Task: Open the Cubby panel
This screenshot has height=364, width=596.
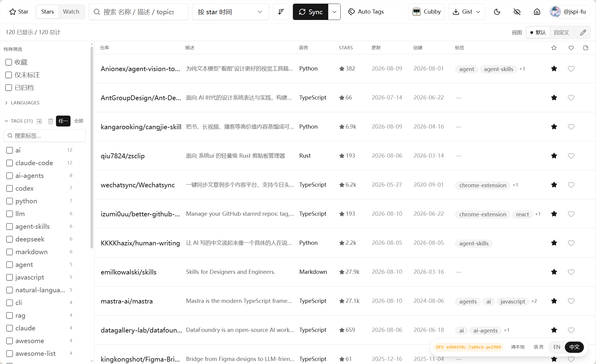Action: 426,12
